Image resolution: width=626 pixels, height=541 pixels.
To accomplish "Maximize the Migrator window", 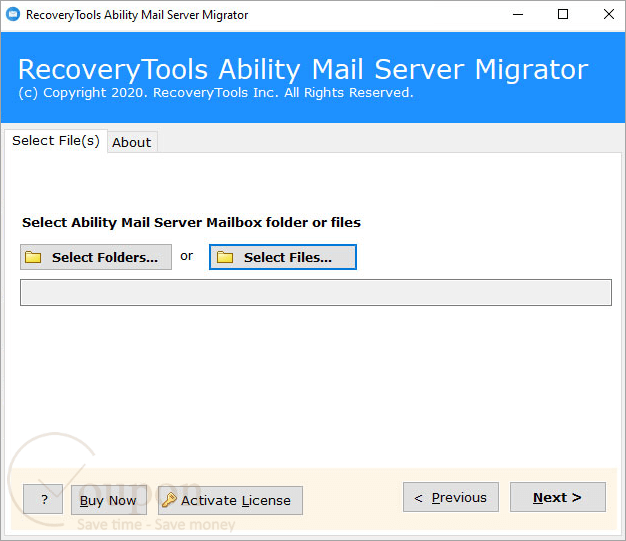I will pos(563,14).
